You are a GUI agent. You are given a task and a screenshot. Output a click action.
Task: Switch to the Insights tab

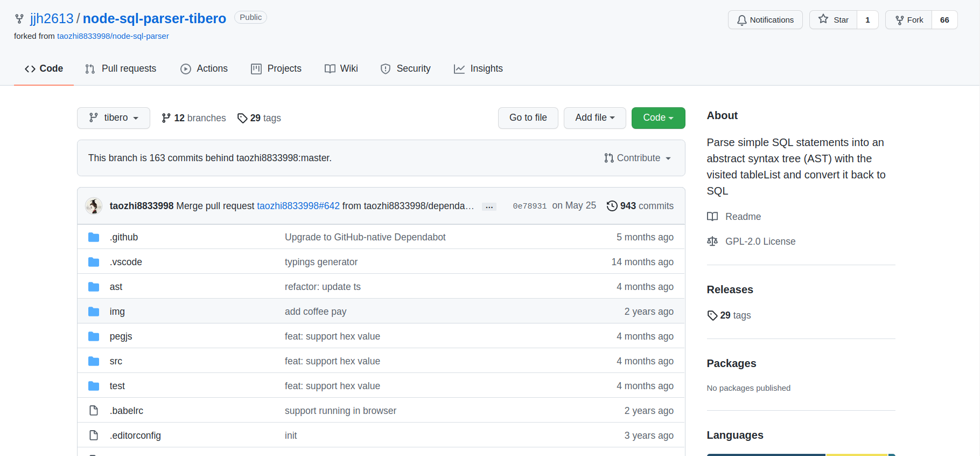click(x=478, y=68)
